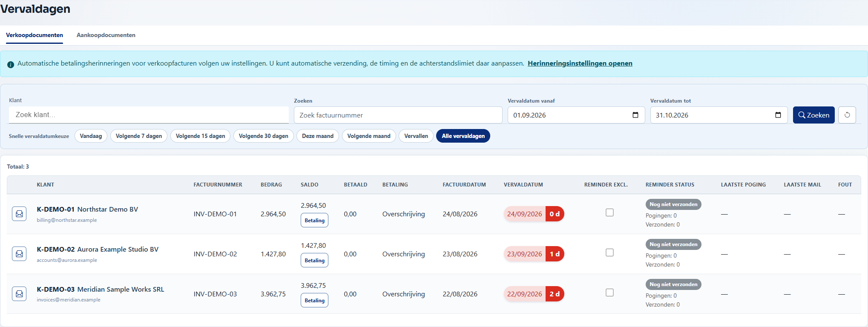The height and width of the screenshot is (327, 868).
Task: Open calendar picker for Vervaldatum tot
Action: point(778,115)
